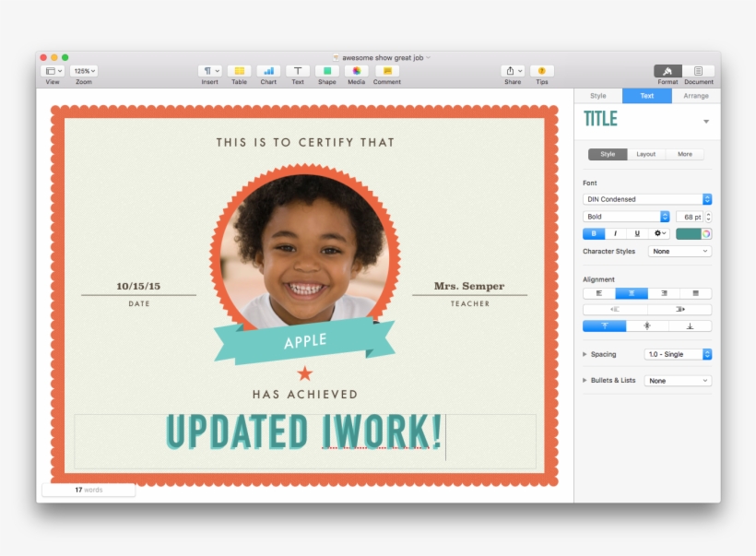Insert a Table into the certificate
756x556 pixels.
239,72
